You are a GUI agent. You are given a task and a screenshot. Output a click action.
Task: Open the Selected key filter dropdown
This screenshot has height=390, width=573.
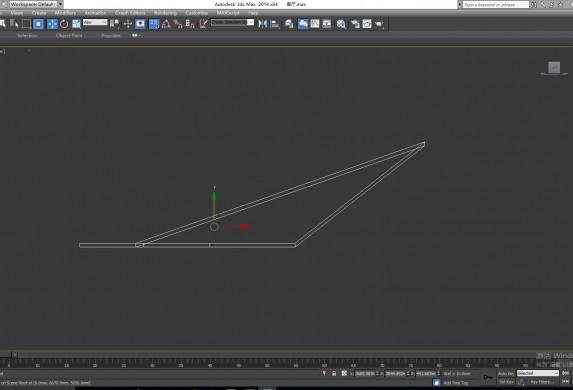(538, 373)
